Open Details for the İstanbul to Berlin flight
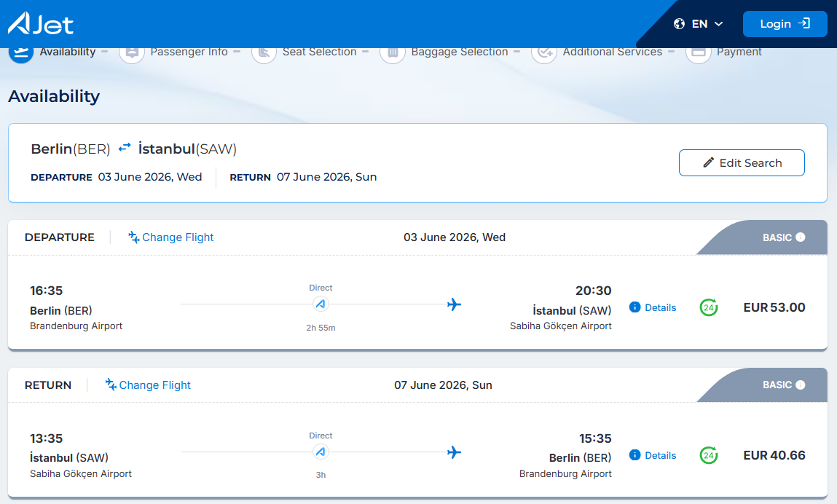The image size is (837, 504). point(653,455)
